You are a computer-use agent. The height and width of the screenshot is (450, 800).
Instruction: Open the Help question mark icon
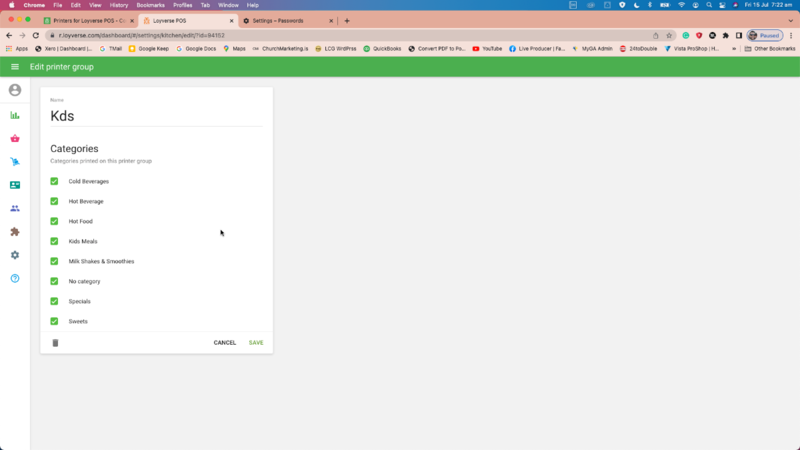tap(15, 278)
